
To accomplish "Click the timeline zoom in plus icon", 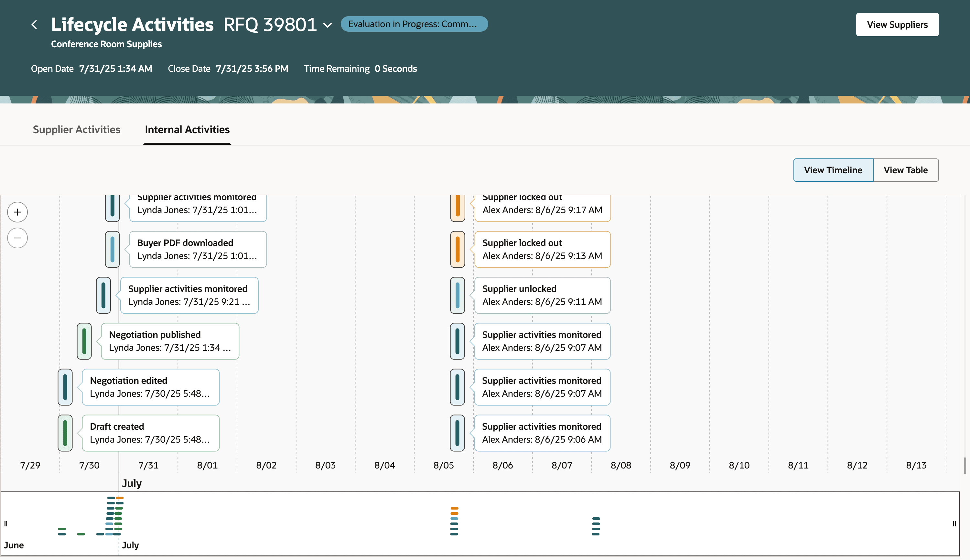I will pos(17,212).
